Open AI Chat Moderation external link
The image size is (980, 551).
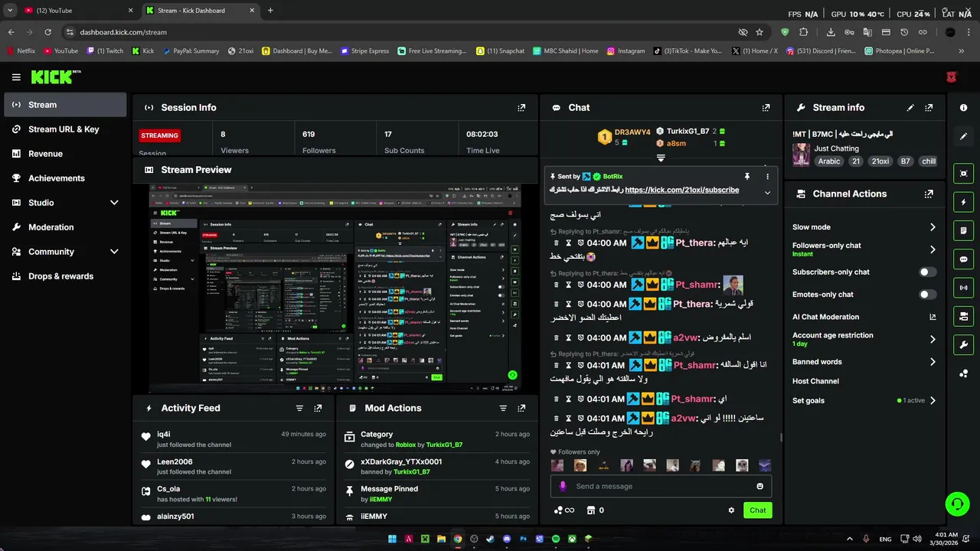click(x=933, y=317)
